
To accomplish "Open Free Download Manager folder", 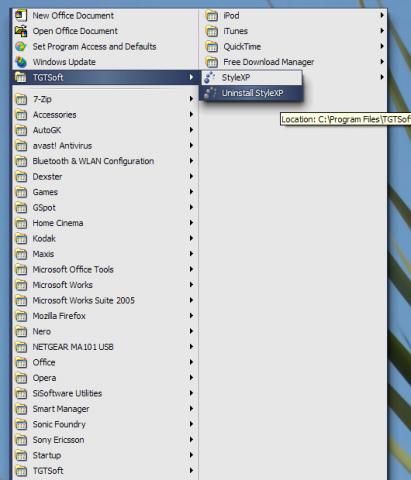I will tap(294, 62).
